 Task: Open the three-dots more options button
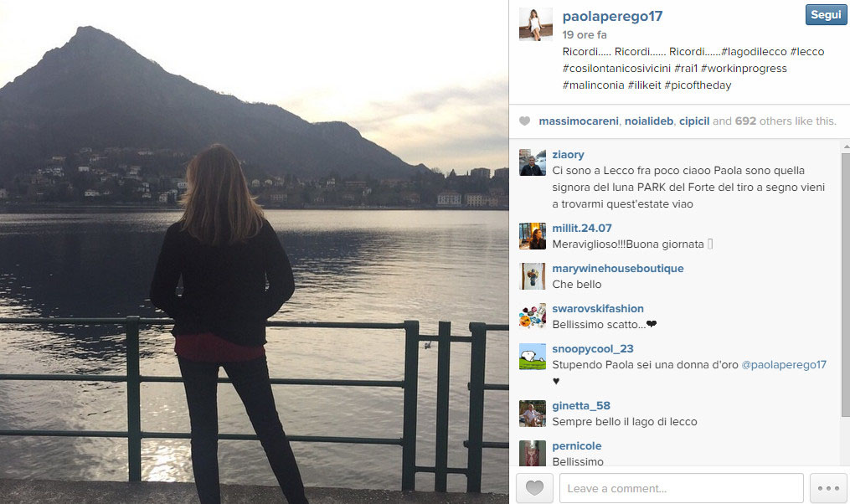828,488
